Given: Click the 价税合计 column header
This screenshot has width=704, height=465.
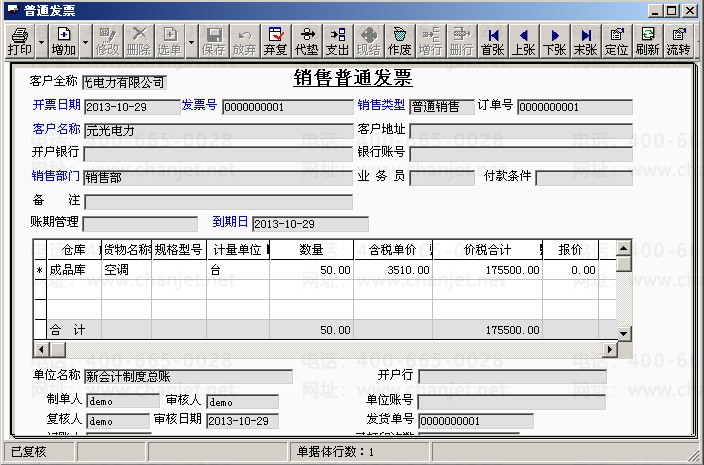Looking at the screenshot, I should [x=488, y=250].
